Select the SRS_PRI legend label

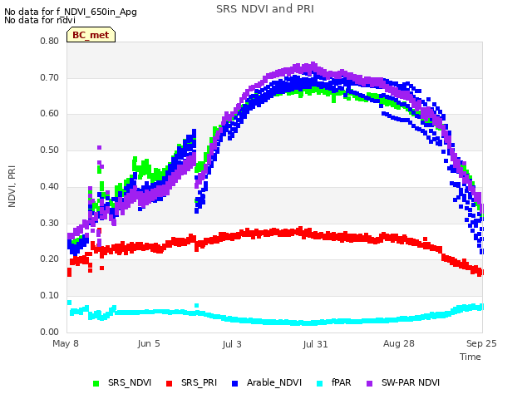click(x=199, y=382)
